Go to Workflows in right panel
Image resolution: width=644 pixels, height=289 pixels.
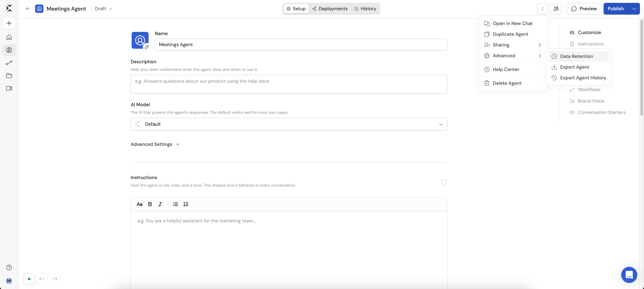pos(585,90)
